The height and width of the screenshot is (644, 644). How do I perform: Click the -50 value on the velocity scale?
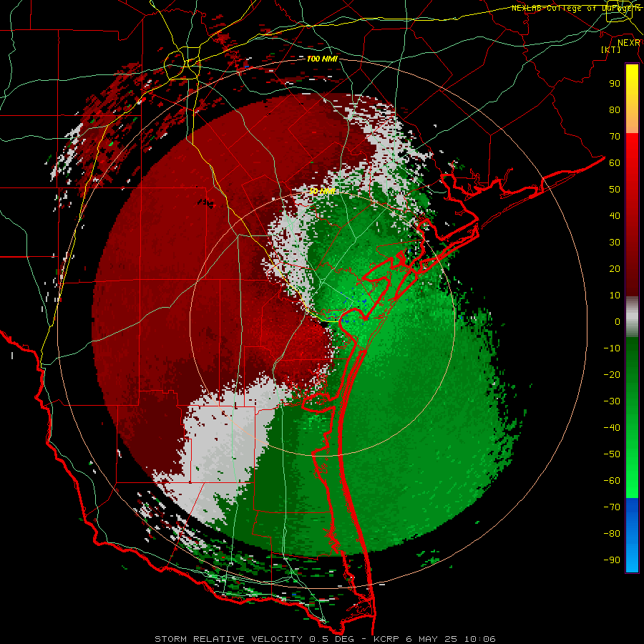(x=612, y=454)
